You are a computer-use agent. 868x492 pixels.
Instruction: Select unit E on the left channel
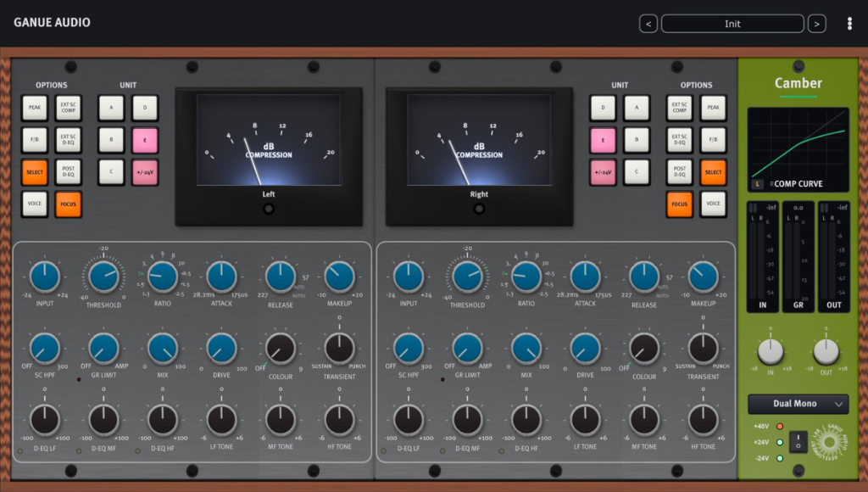point(145,140)
